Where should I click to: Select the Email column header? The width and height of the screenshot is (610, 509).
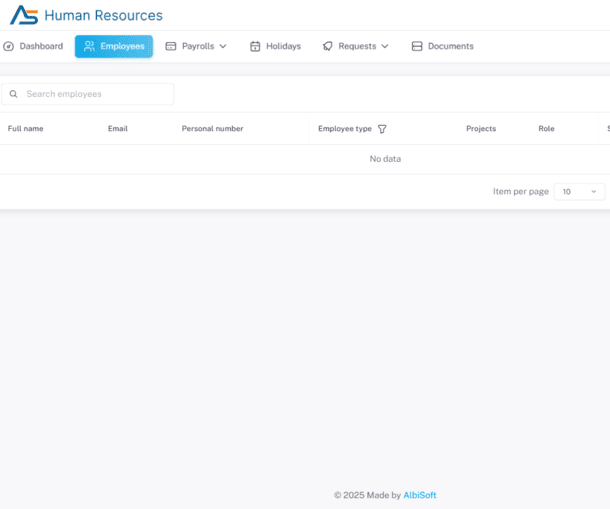tap(118, 129)
